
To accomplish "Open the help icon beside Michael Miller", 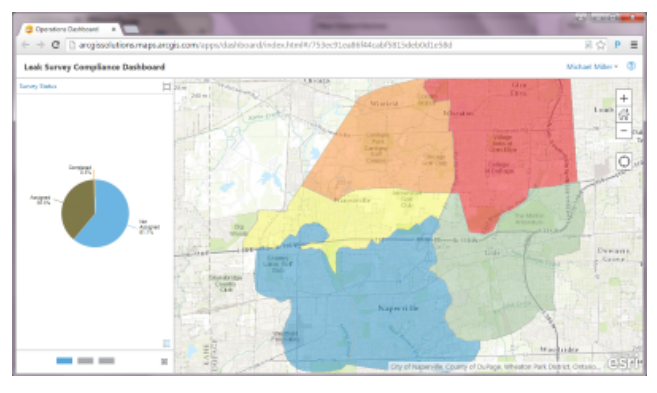I will (x=631, y=66).
